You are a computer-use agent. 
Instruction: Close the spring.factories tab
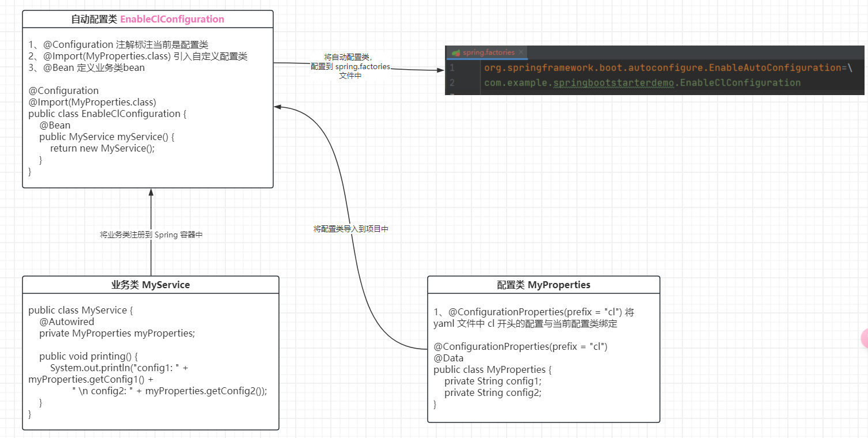point(521,52)
